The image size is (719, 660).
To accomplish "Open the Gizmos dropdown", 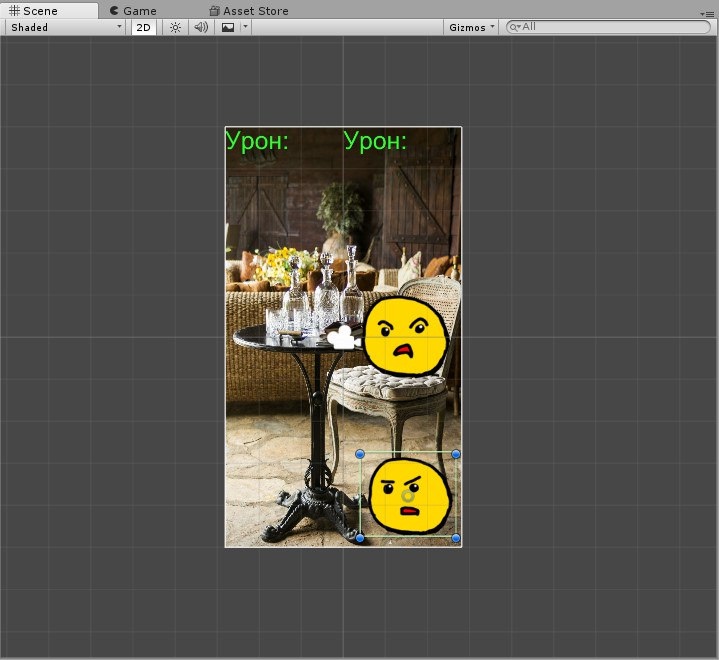I will click(471, 28).
